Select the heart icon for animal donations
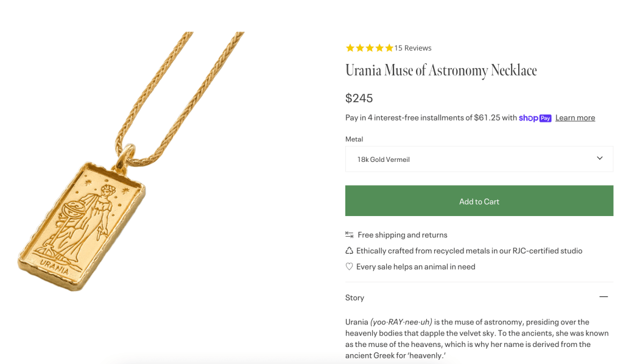Image resolution: width=623 pixels, height=364 pixels. coord(349,266)
